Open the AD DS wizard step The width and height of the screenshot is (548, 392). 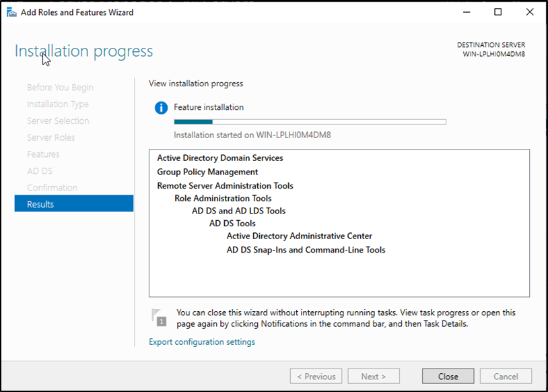pyautogui.click(x=40, y=171)
